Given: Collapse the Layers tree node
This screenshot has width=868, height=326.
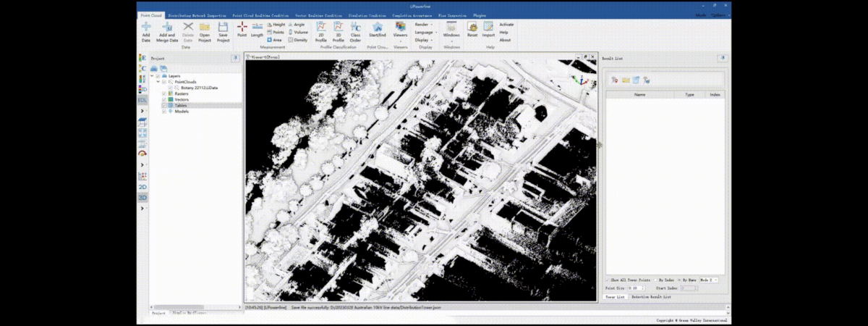Looking at the screenshot, I should [x=153, y=76].
